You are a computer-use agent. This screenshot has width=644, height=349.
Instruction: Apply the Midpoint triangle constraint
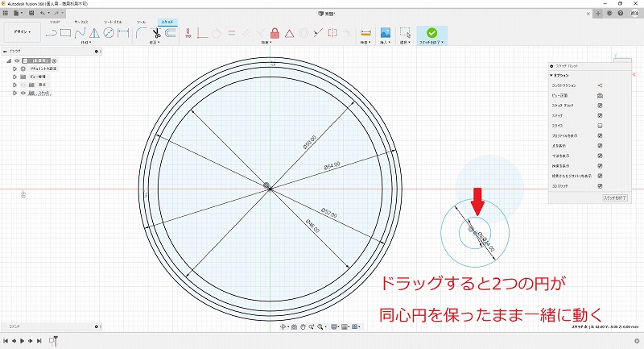pos(290,33)
